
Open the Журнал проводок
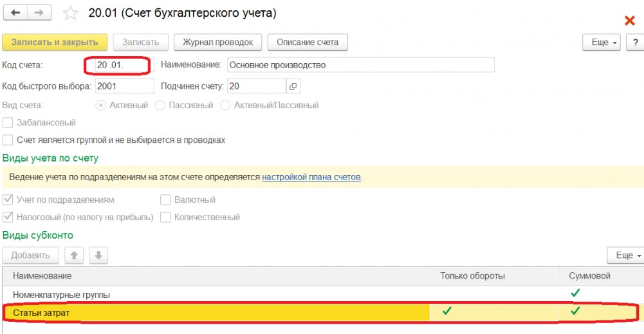(x=217, y=42)
